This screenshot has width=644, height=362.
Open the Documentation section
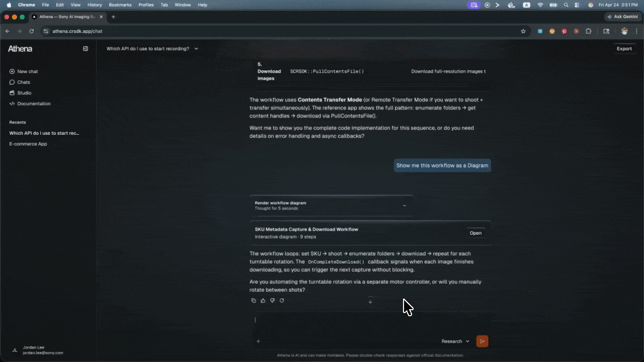click(30, 104)
